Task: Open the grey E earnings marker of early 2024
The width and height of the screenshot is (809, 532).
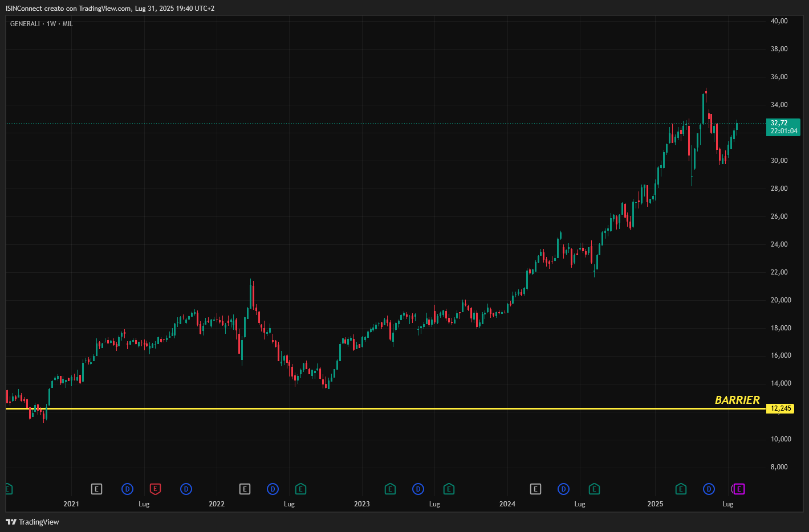Action: [x=535, y=489]
